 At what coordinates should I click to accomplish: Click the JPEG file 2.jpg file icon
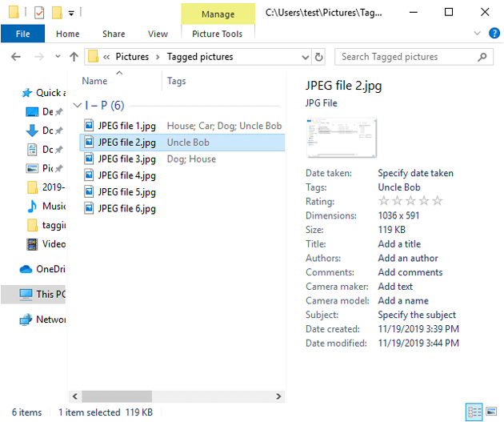pos(89,142)
